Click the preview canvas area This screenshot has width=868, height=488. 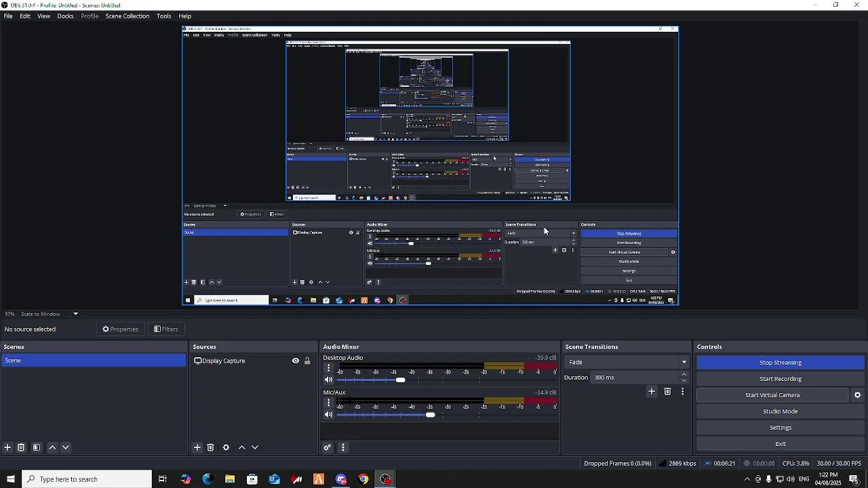[x=430, y=165]
